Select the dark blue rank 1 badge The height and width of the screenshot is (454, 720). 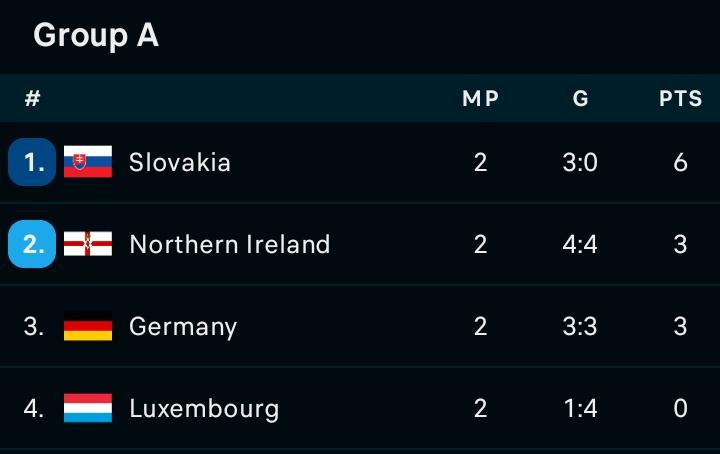[x=32, y=162]
